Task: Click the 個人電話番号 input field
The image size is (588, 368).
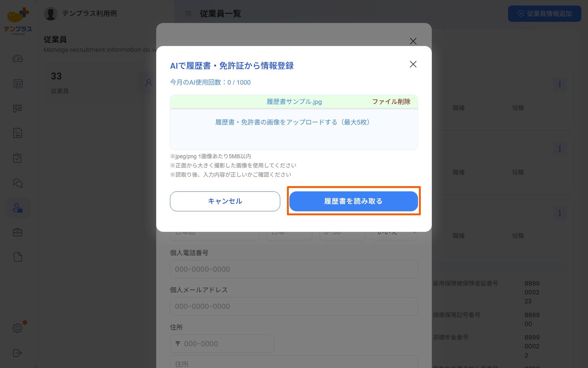Action: [x=294, y=269]
